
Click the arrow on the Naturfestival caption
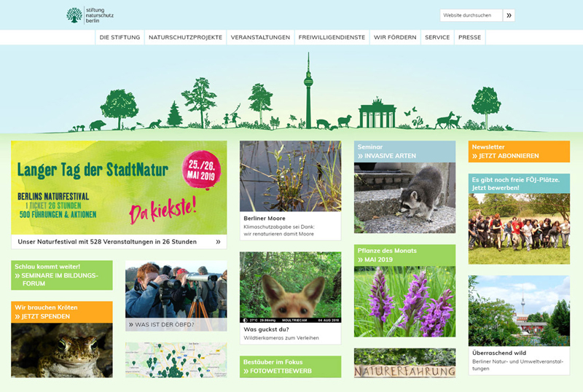[x=217, y=242]
